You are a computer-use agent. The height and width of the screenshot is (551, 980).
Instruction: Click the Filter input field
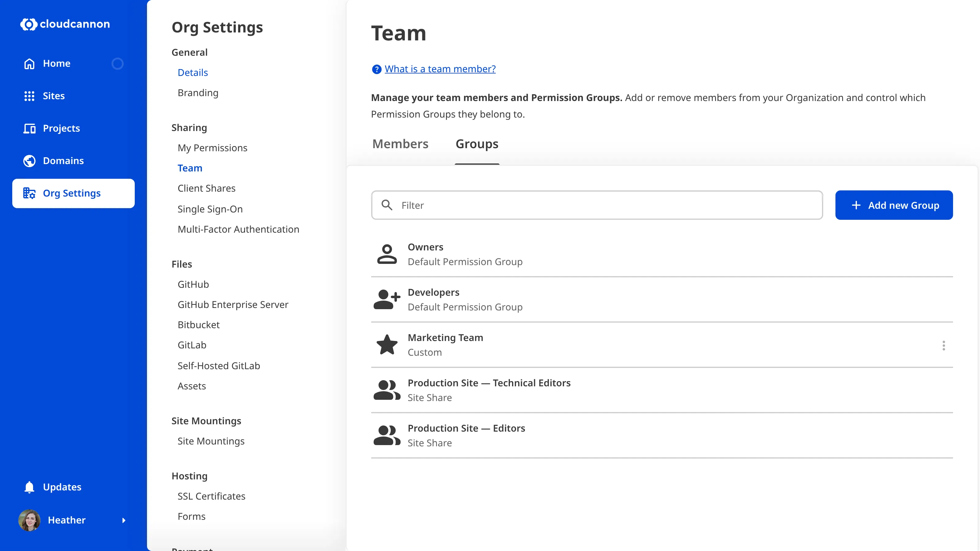point(533,205)
